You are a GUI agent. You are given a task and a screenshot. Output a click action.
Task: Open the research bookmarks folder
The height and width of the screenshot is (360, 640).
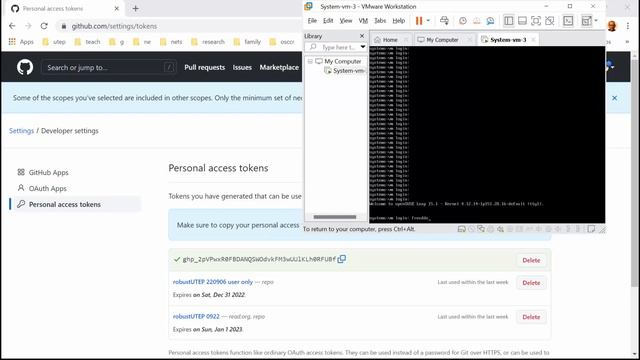[x=208, y=42]
